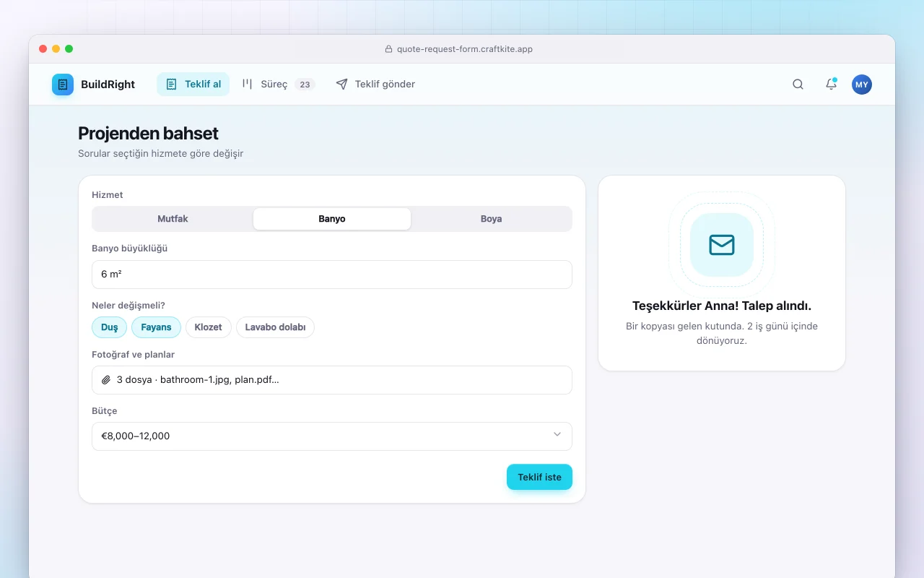Click the Fotoğraf ve planlar file field
This screenshot has width=924, height=578.
332,380
